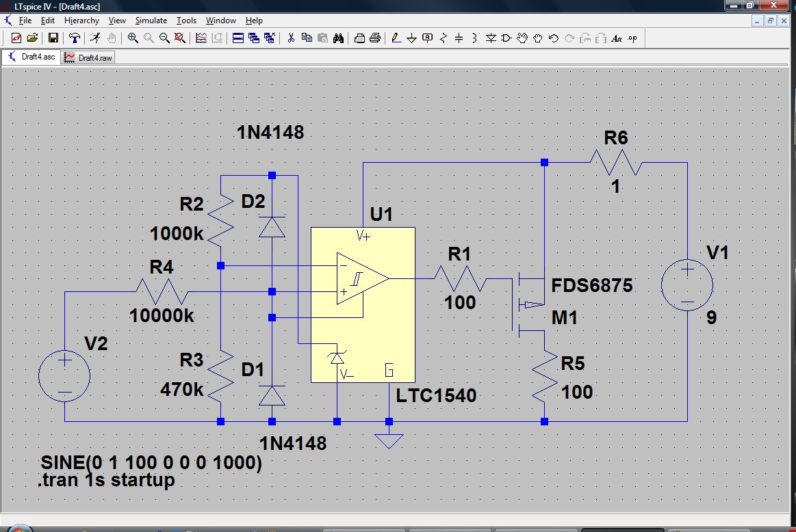Viewport: 796px width, 532px height.
Task: Click the Pick Visible Traces waveform icon
Action: coord(201,38)
